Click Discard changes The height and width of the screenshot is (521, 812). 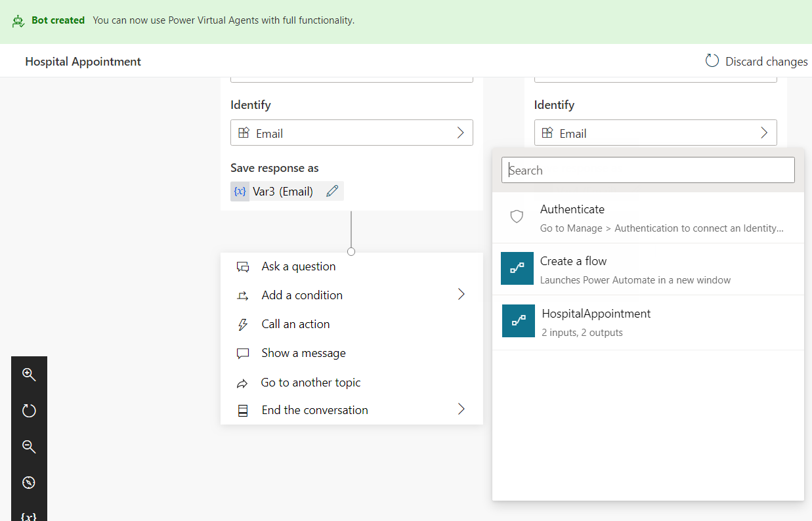point(756,61)
